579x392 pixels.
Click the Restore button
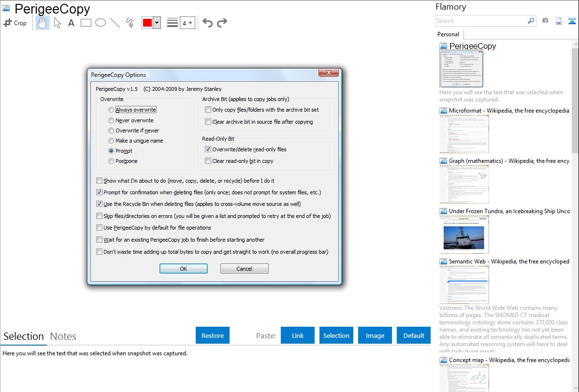(213, 335)
